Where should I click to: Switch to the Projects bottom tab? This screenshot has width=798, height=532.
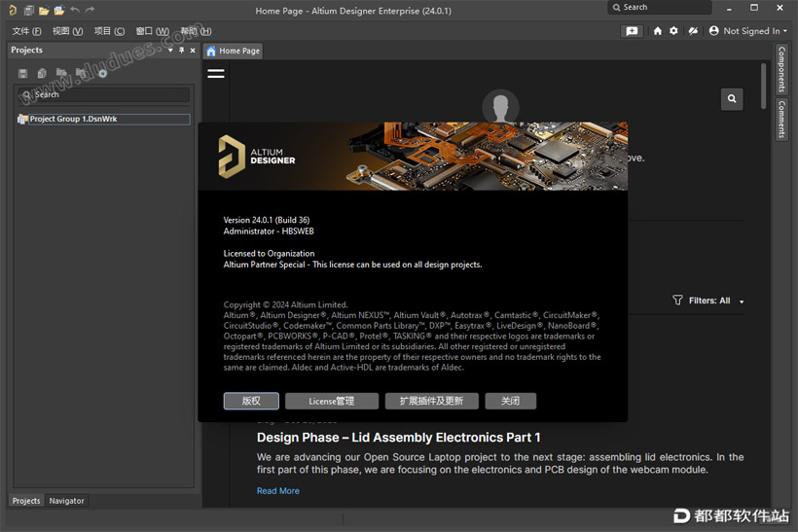point(26,501)
